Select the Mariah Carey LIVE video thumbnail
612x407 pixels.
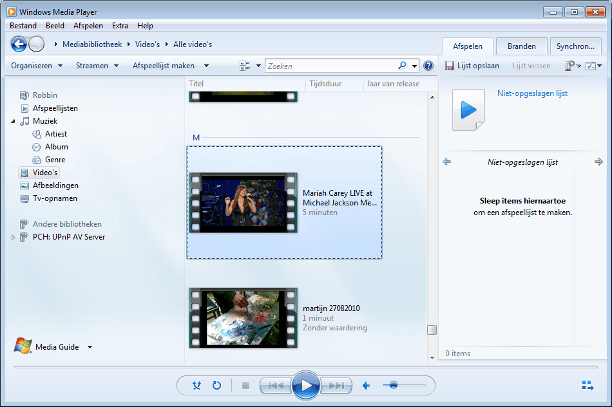point(243,203)
